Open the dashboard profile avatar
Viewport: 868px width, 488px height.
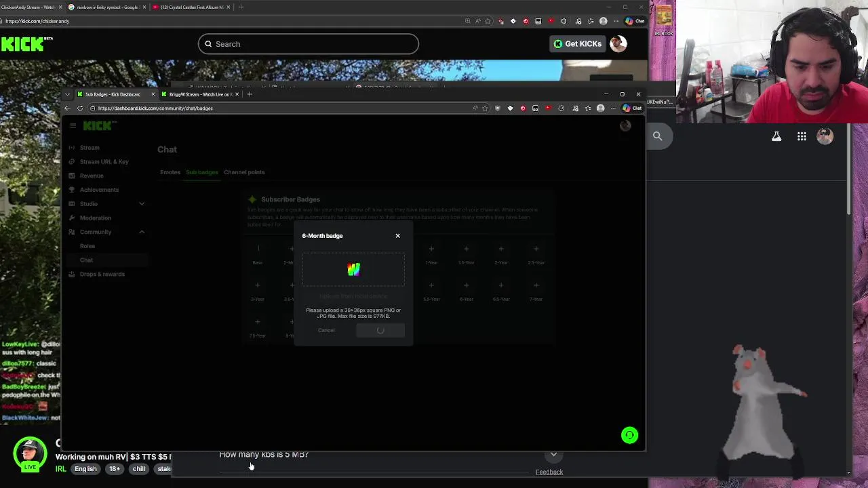click(x=625, y=125)
